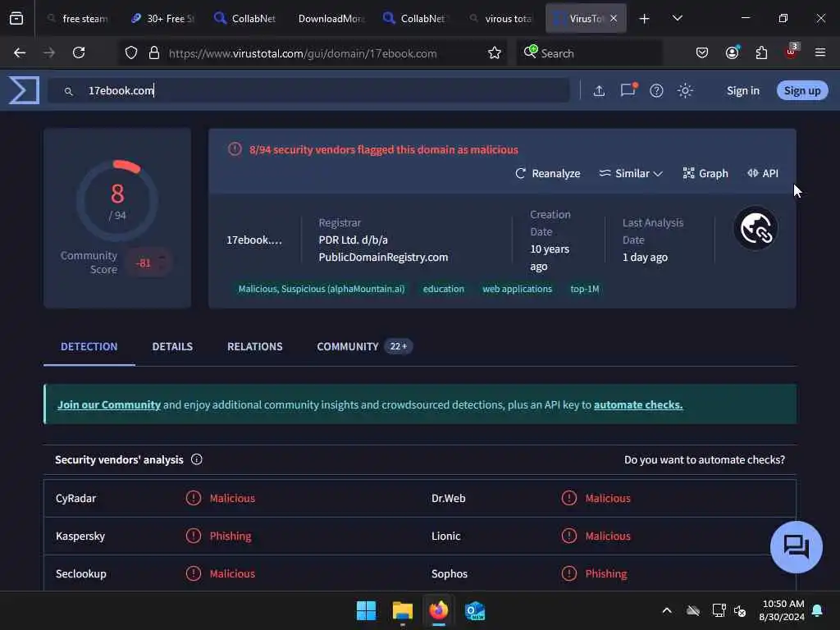The image size is (840, 630).
Task: Click the upload file icon
Action: pyautogui.click(x=599, y=90)
